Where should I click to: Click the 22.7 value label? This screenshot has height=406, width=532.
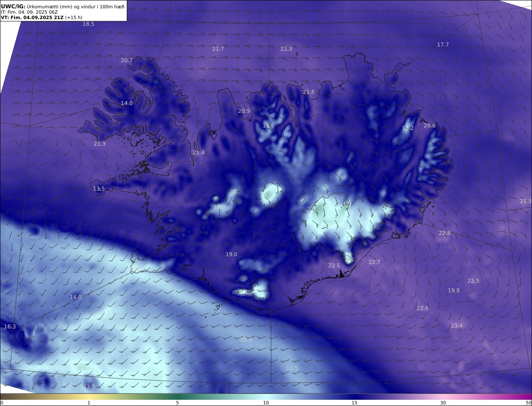[374, 262]
